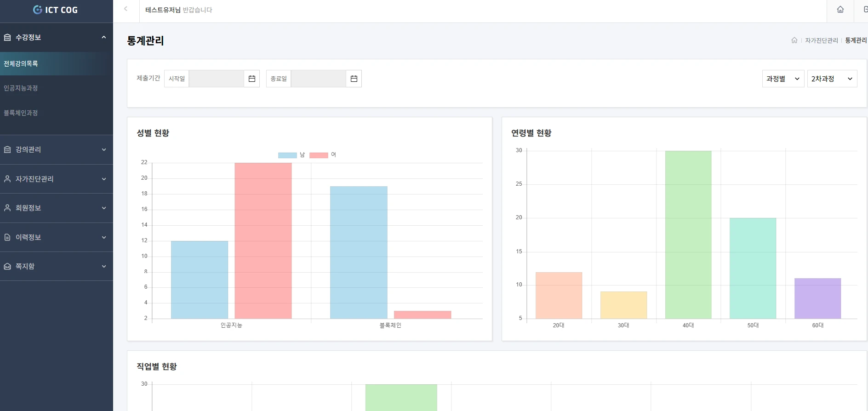Click the pink 여 bar for 블록체인
Viewport: 868px width, 411px height.
(x=423, y=315)
